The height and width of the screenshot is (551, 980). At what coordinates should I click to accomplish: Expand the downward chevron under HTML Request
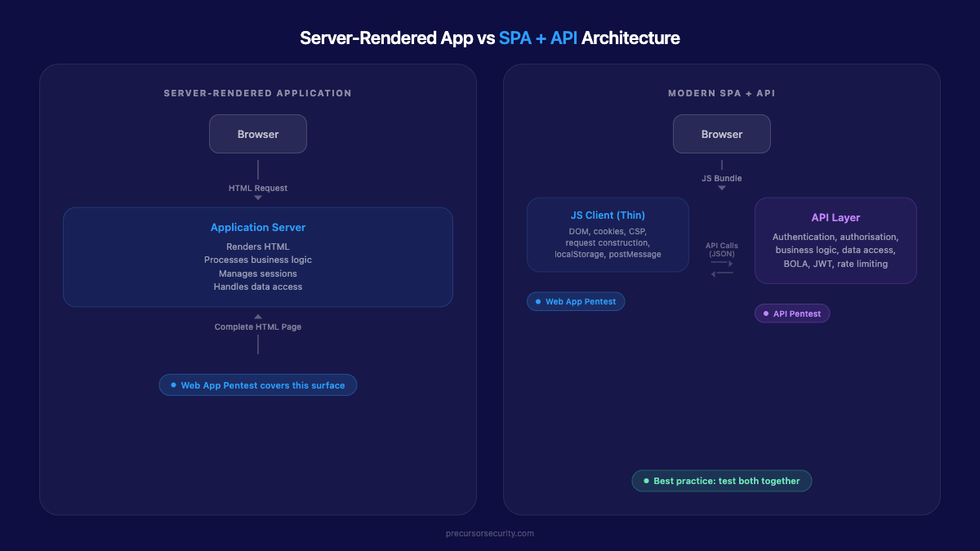pos(258,196)
